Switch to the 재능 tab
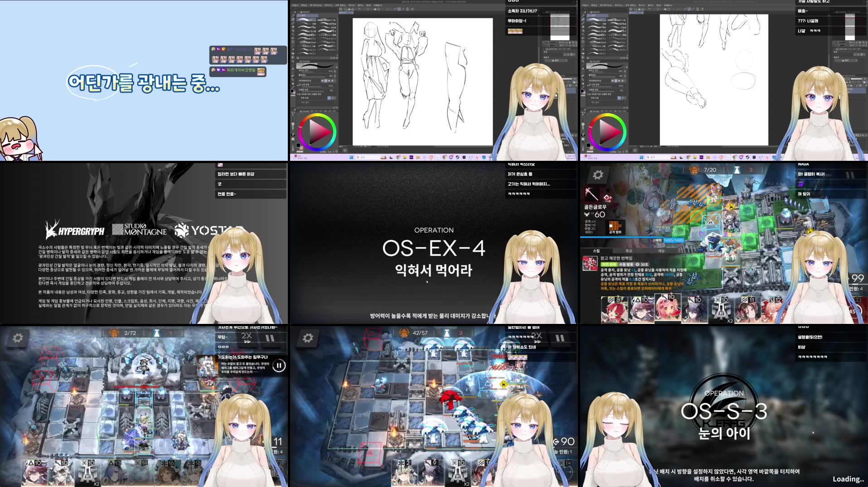This screenshot has width=868, height=487. (661, 251)
